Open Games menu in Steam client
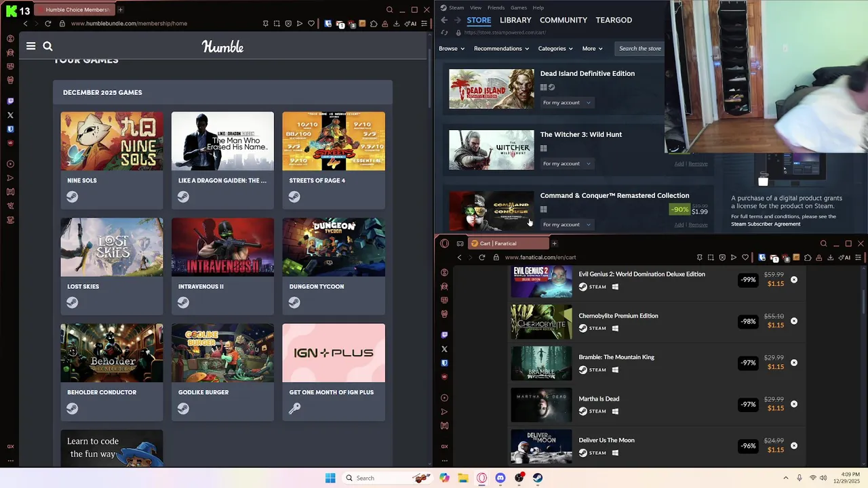868x488 pixels. tap(519, 7)
